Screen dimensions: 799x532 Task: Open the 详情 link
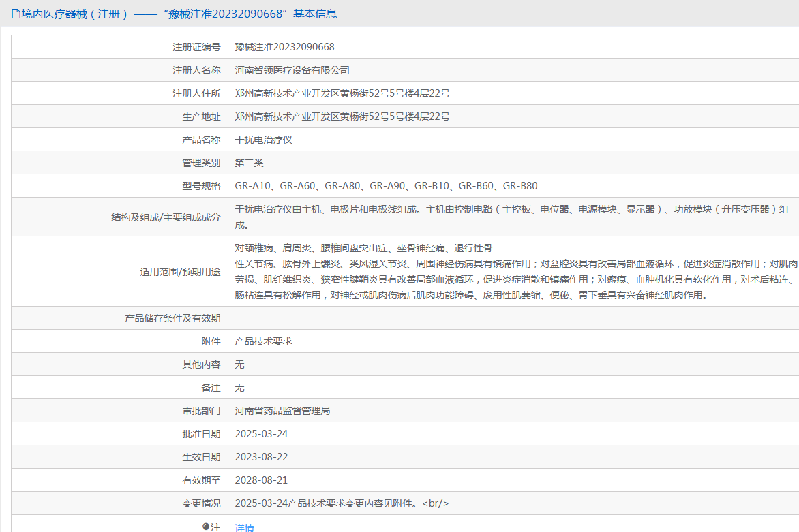245,527
